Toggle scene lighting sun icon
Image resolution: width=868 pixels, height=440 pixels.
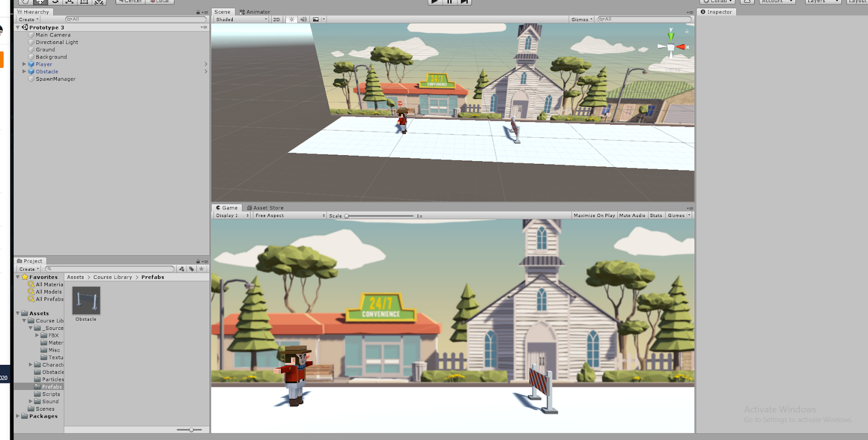click(292, 19)
